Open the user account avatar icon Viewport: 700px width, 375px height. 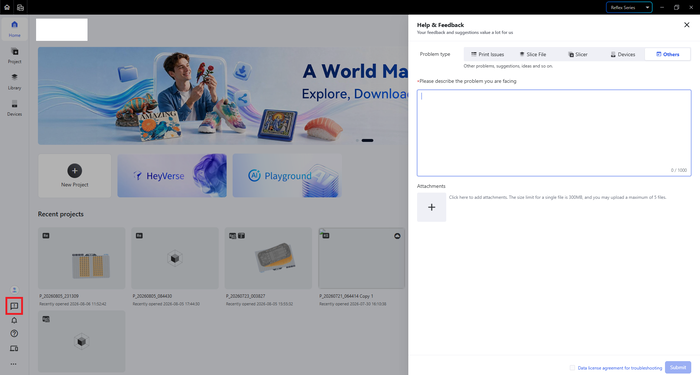[x=14, y=290]
